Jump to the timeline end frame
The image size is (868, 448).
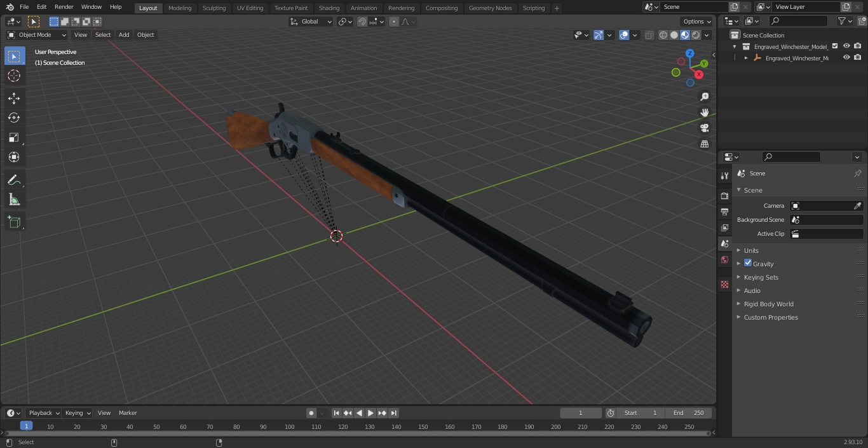coord(393,413)
